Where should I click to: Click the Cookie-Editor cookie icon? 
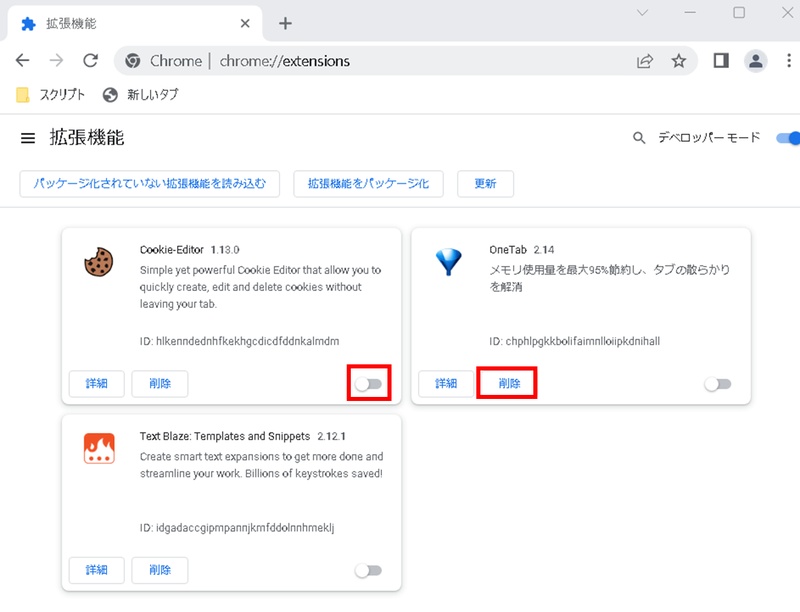(x=97, y=264)
